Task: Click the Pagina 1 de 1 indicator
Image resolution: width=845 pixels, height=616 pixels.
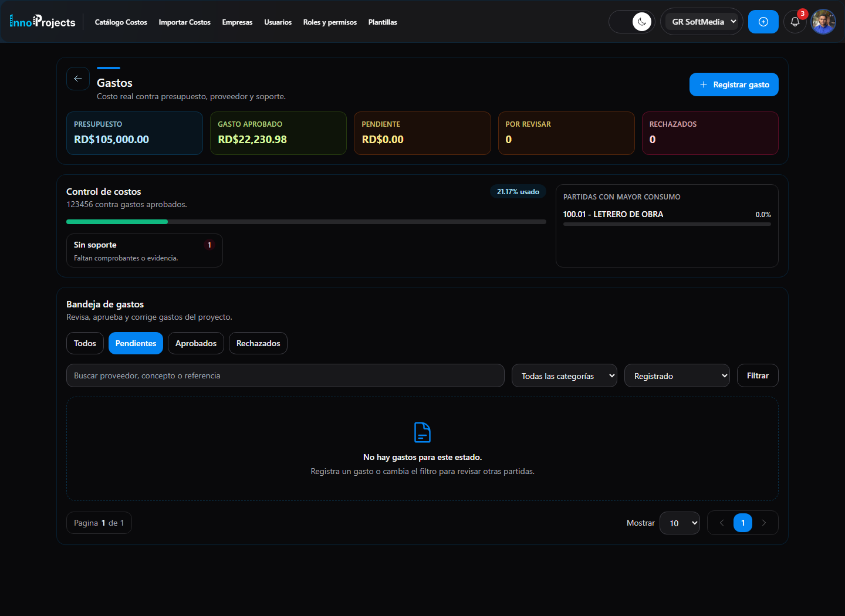Action: coord(99,523)
